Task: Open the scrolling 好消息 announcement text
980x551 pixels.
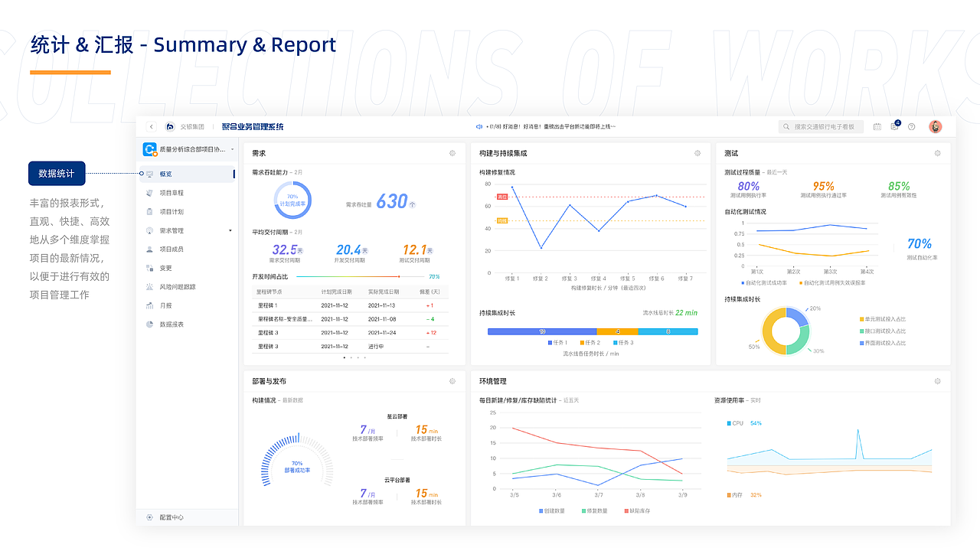Action: click(552, 127)
